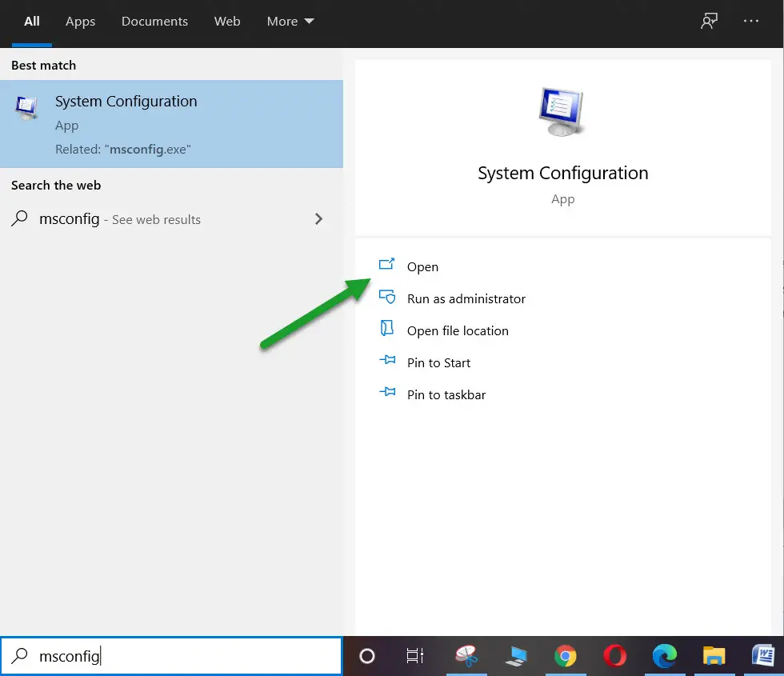Choose Run as administrator
This screenshot has width=784, height=676.
coord(466,299)
